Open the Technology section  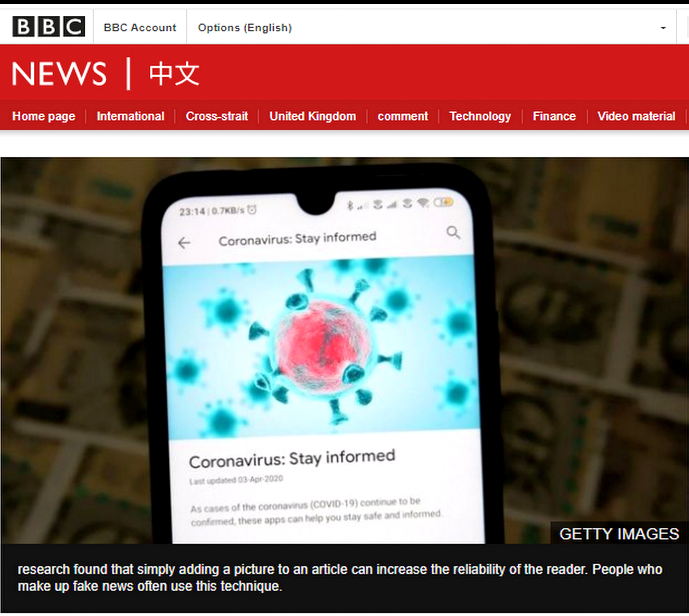coord(480,116)
